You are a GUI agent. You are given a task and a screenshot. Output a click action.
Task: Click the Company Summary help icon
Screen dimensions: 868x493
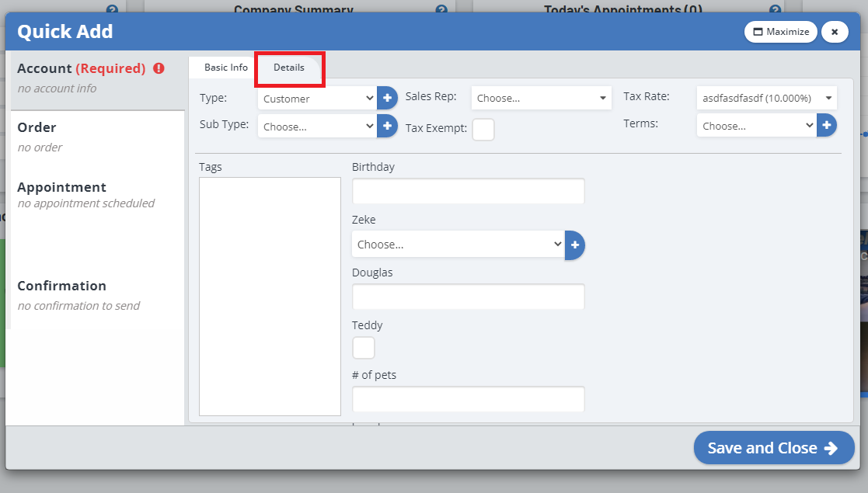coord(441,10)
